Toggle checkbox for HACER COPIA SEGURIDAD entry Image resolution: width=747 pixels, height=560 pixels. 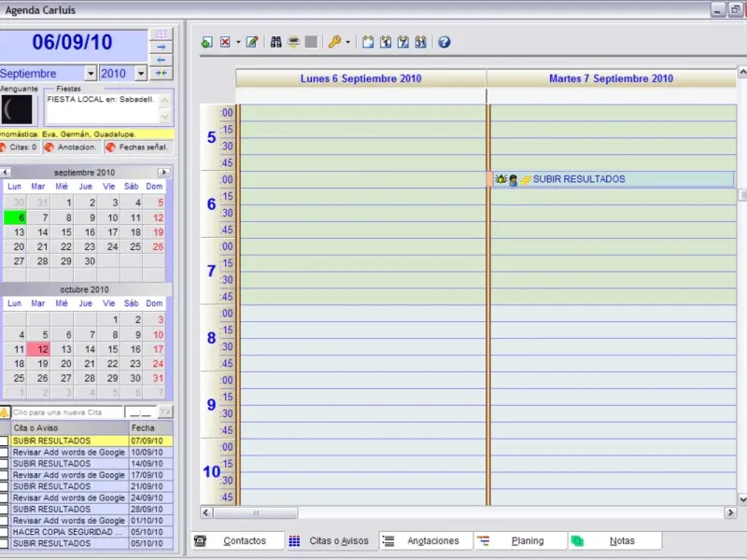coord(5,532)
